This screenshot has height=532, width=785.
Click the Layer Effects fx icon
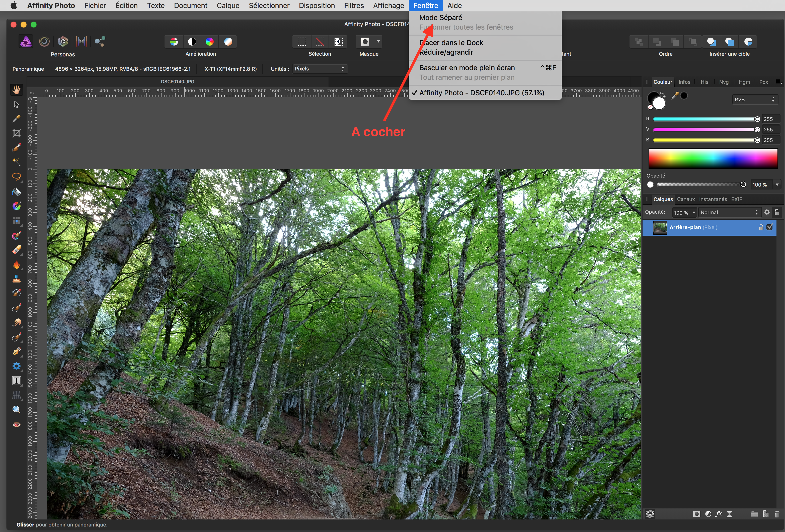[x=719, y=514]
